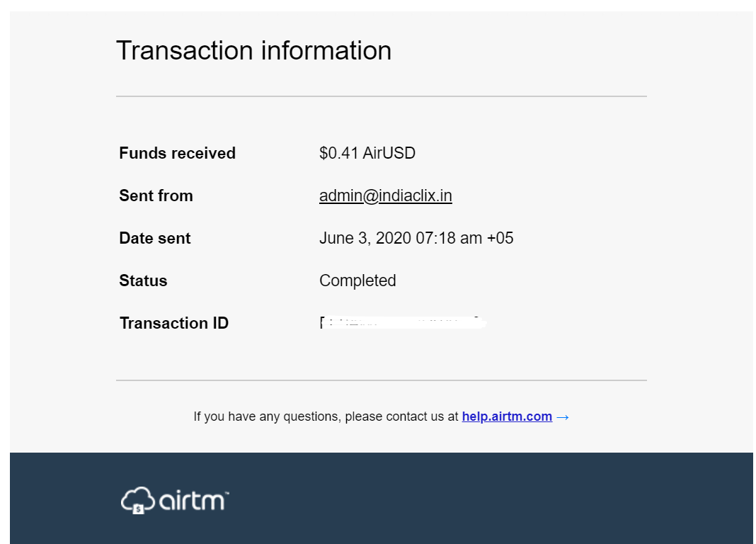Click the redacted Transaction ID value
The height and width of the screenshot is (544, 756).
pos(403,322)
